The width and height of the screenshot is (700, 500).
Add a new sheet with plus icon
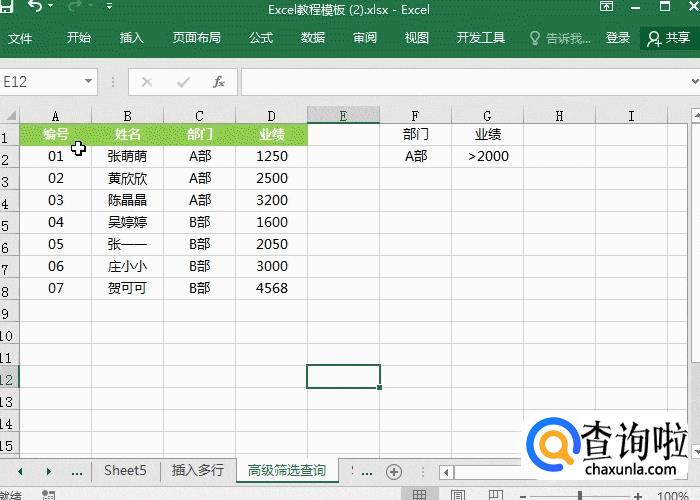(x=394, y=471)
